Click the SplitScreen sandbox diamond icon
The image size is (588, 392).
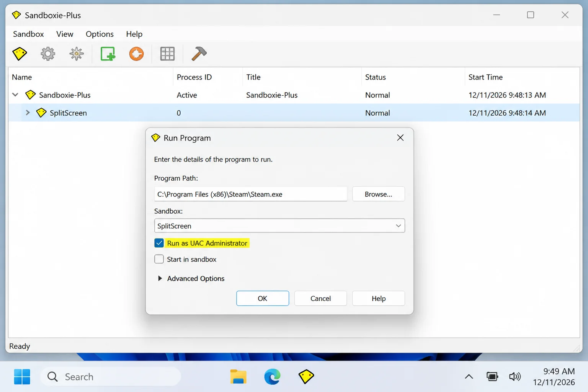coord(41,113)
